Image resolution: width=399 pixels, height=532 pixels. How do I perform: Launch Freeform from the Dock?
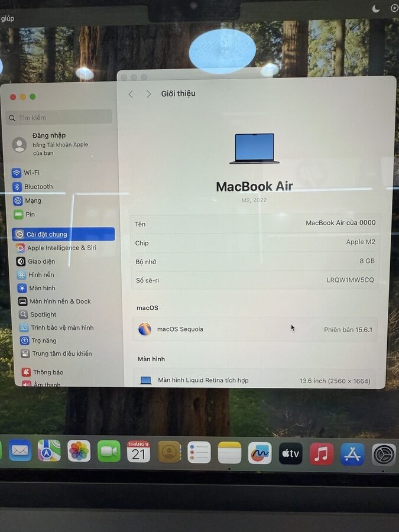(x=260, y=453)
